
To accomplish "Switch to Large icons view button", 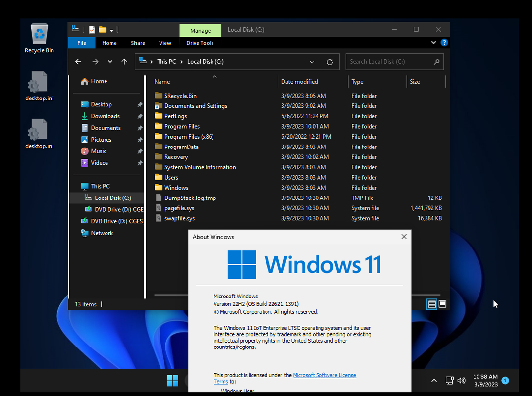I will (442, 304).
